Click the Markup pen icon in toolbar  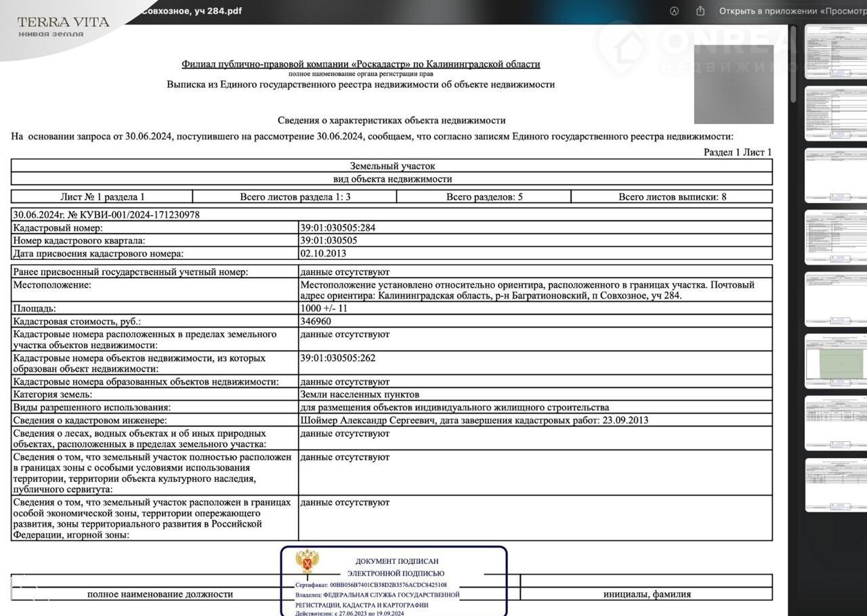pyautogui.click(x=674, y=11)
